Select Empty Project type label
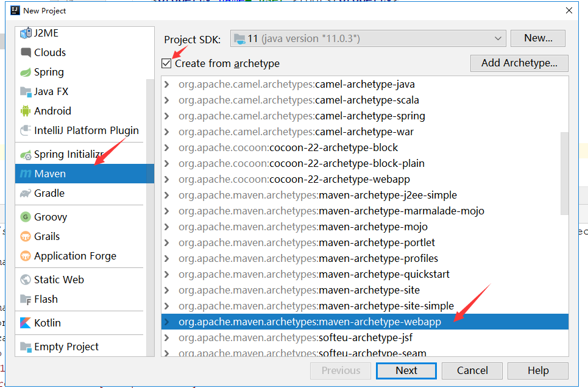 (x=66, y=347)
